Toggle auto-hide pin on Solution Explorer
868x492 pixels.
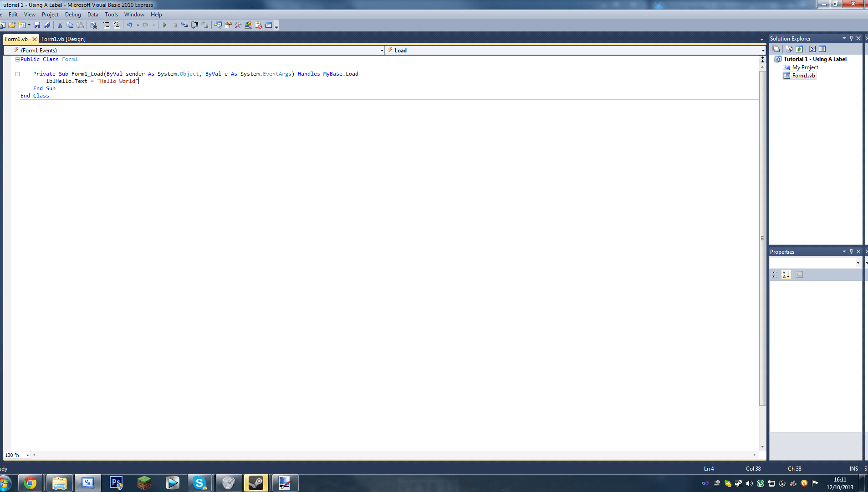pyautogui.click(x=851, y=39)
